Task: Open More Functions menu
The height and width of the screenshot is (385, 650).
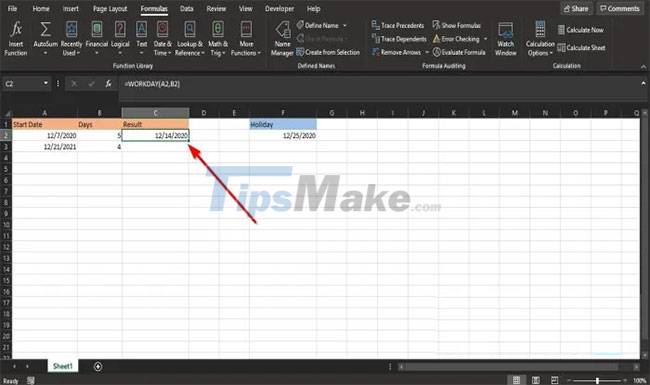Action: tap(246, 39)
